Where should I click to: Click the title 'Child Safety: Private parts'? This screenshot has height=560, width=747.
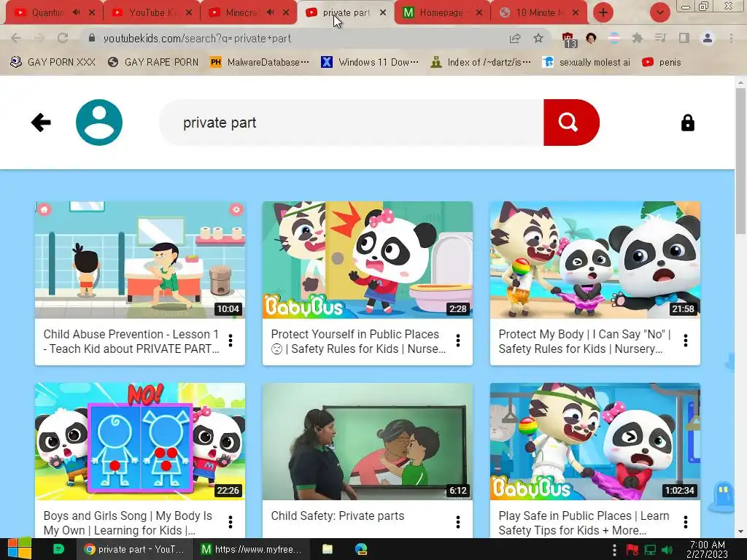coord(337,516)
